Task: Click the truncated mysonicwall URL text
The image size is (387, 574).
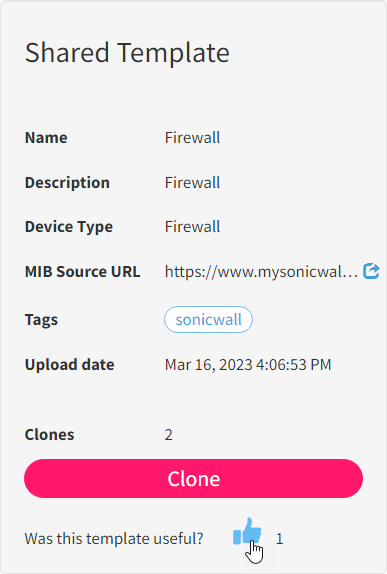Action: 261,272
